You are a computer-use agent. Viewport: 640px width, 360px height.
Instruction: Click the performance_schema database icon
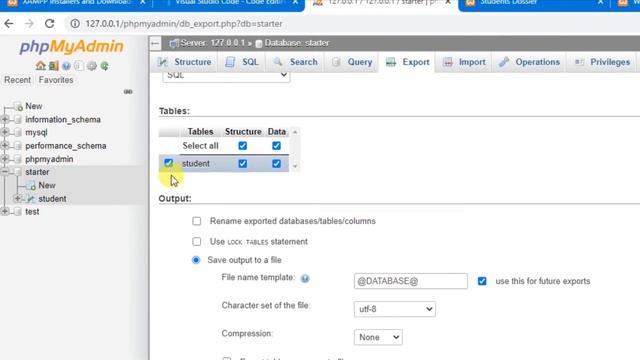[x=18, y=146]
